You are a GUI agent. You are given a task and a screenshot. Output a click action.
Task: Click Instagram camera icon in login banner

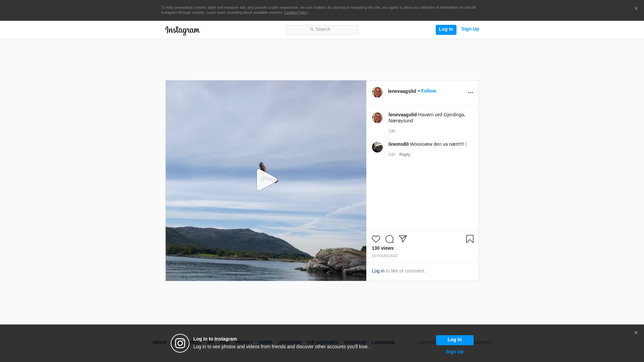tap(180, 343)
